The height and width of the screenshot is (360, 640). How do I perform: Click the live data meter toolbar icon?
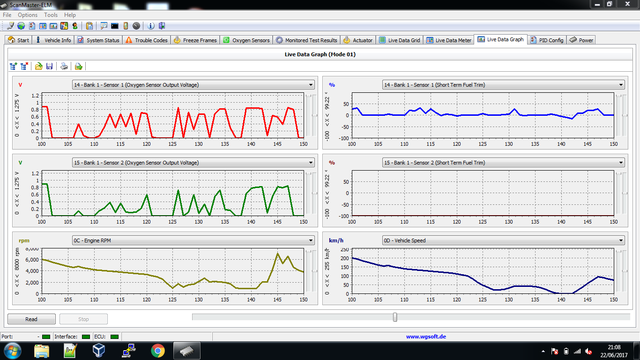coord(53,26)
